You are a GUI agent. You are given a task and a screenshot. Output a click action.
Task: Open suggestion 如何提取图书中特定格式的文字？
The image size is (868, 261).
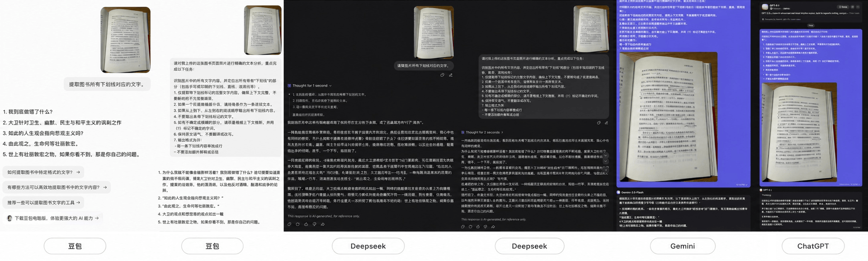43,172
